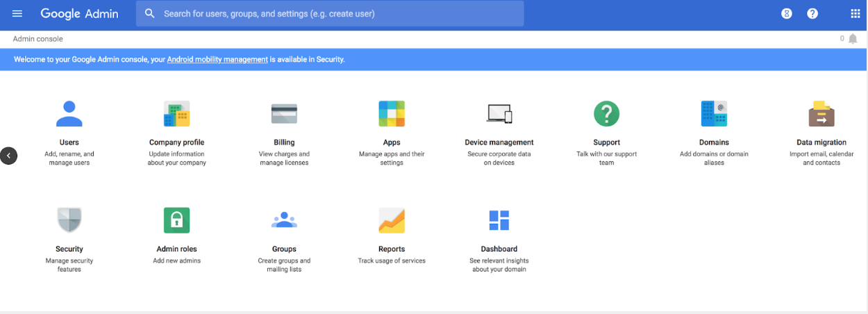The width and height of the screenshot is (868, 314).
Task: Open the Data migration box icon
Action: tap(821, 113)
